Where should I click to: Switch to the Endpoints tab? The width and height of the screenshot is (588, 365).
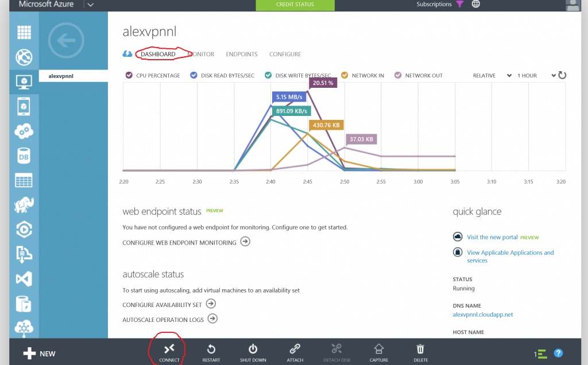[x=242, y=54]
